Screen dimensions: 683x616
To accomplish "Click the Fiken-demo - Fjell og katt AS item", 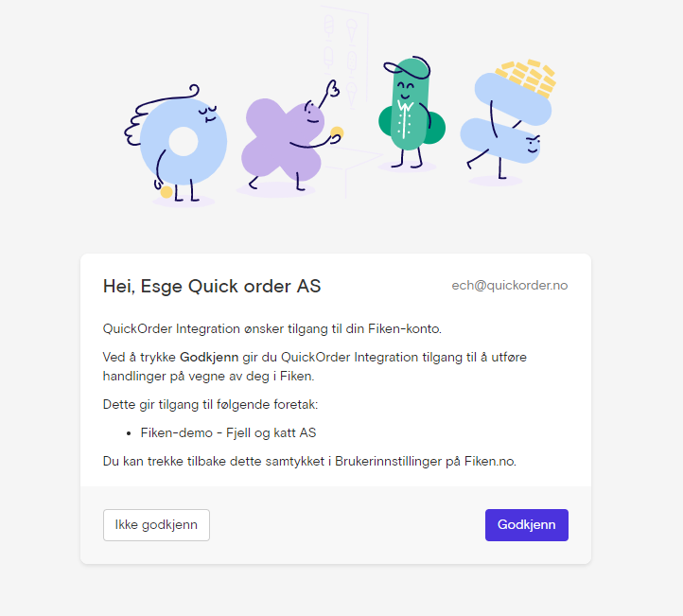I will tap(228, 433).
